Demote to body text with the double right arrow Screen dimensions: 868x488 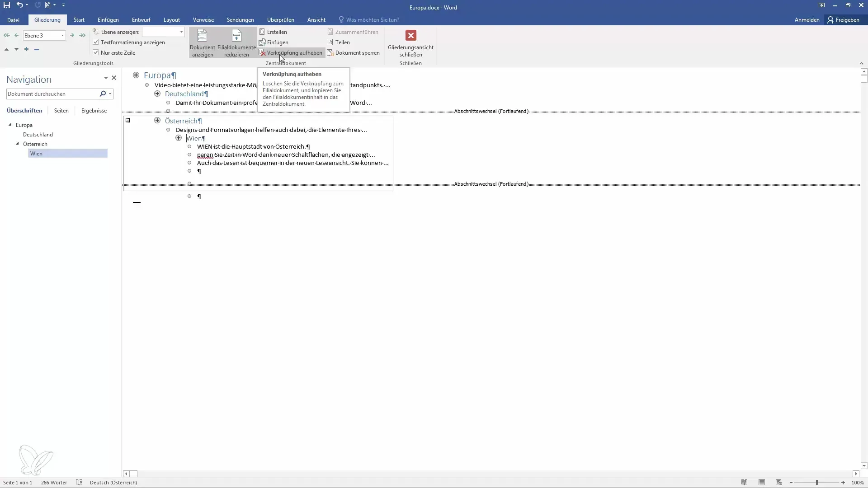tap(82, 35)
